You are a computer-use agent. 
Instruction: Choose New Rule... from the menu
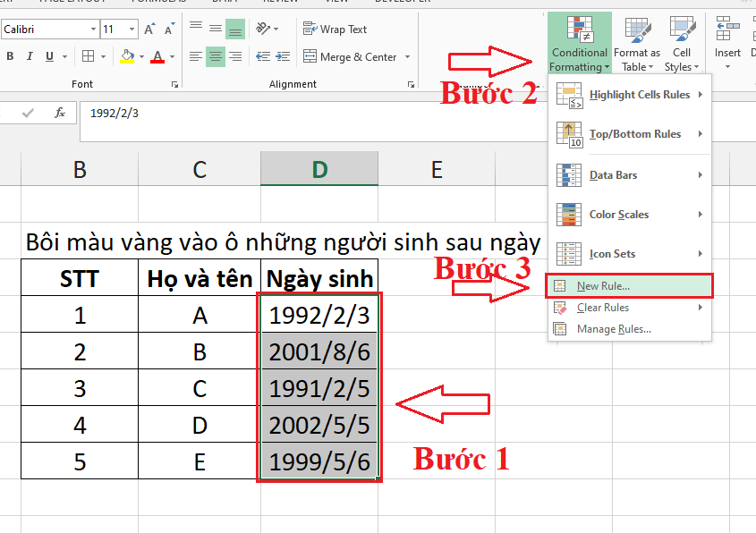point(630,286)
